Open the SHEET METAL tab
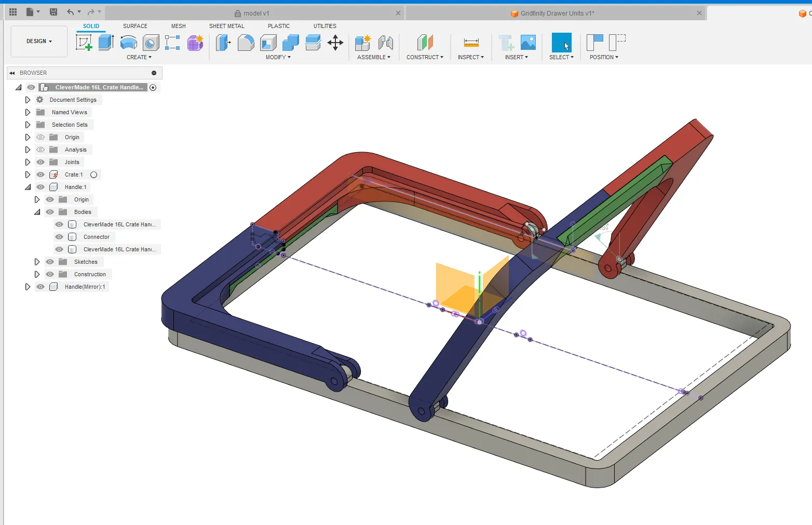This screenshot has height=525, width=812. [x=226, y=26]
